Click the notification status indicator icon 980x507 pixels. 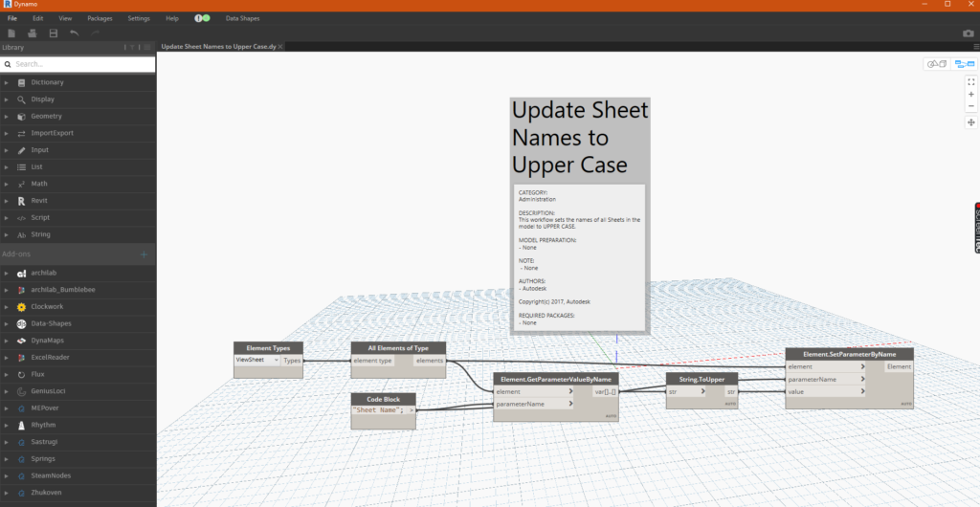click(x=202, y=18)
